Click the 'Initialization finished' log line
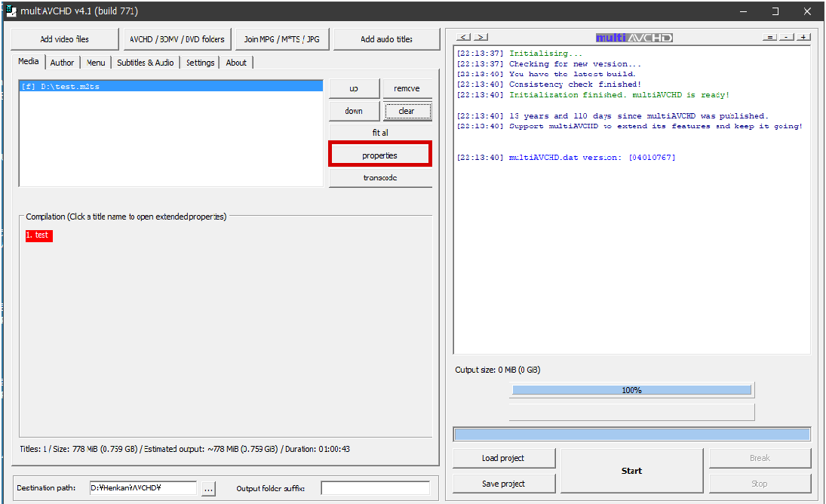Image resolution: width=826 pixels, height=504 pixels. 593,95
